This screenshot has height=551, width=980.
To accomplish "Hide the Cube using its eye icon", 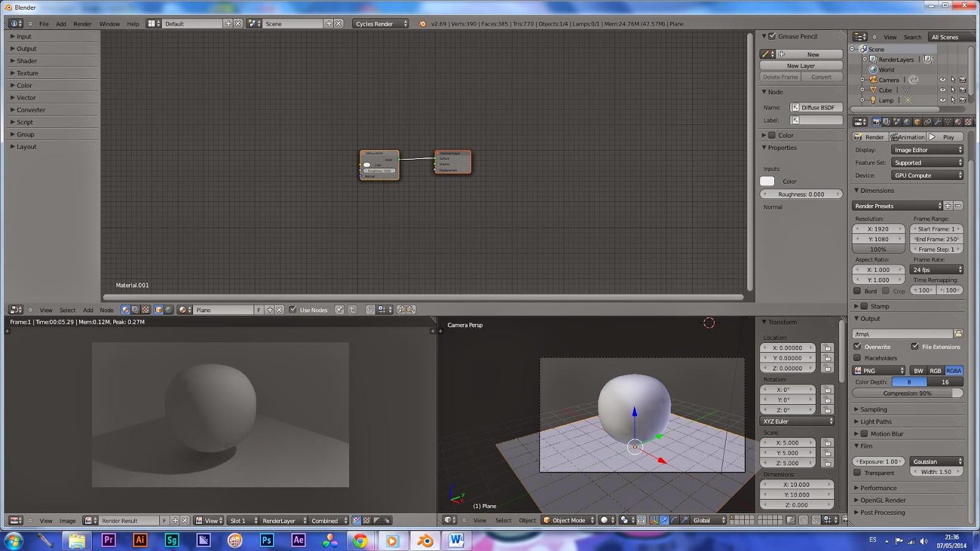I will click(944, 90).
